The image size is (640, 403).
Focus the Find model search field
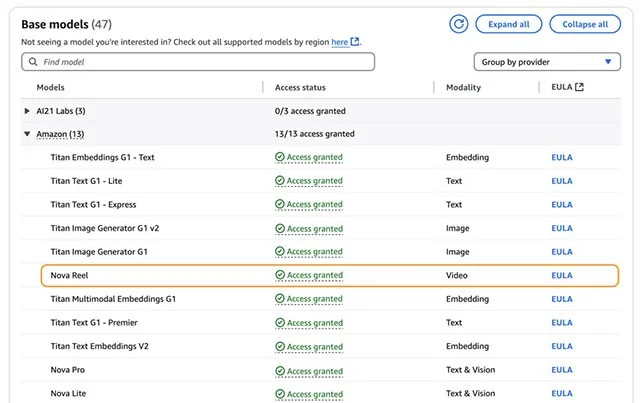point(198,62)
